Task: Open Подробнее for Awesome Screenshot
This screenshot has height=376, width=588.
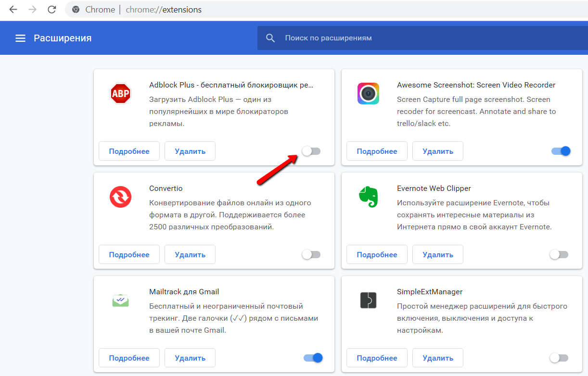Action: [x=377, y=151]
